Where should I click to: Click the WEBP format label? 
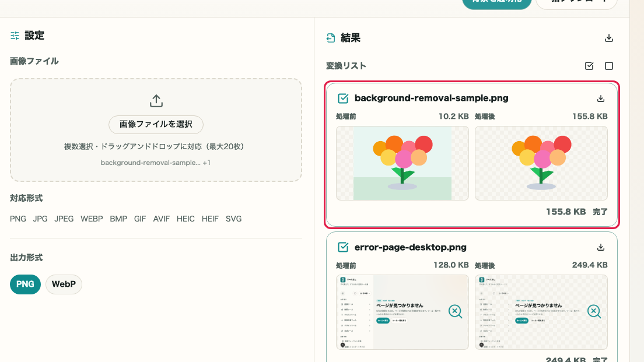(x=92, y=219)
